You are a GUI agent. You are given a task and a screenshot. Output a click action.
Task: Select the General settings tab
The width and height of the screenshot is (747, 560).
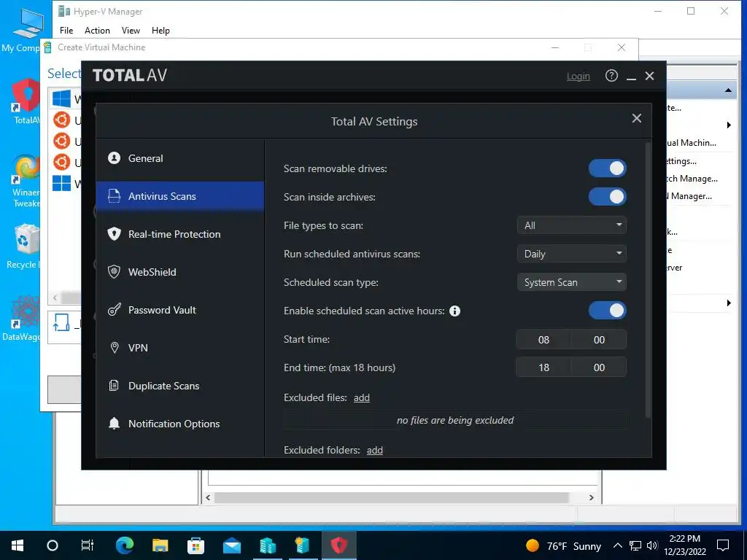pos(180,158)
